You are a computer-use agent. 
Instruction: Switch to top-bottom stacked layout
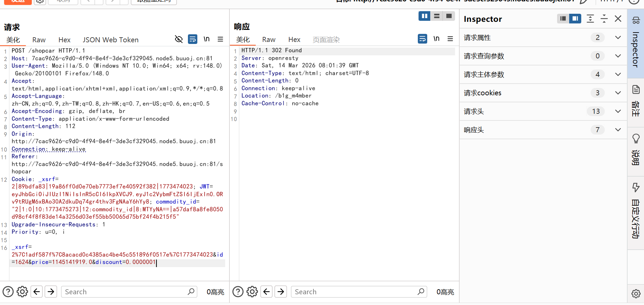click(x=437, y=16)
